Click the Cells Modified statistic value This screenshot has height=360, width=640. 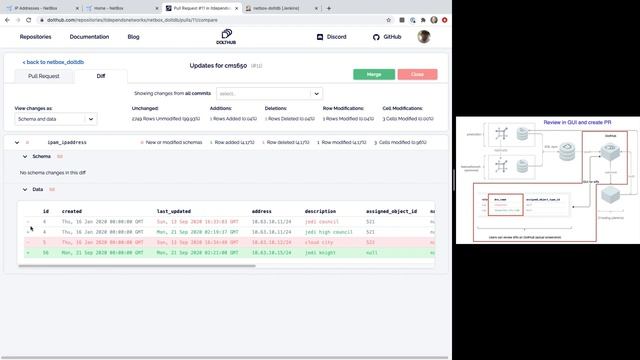click(x=408, y=119)
